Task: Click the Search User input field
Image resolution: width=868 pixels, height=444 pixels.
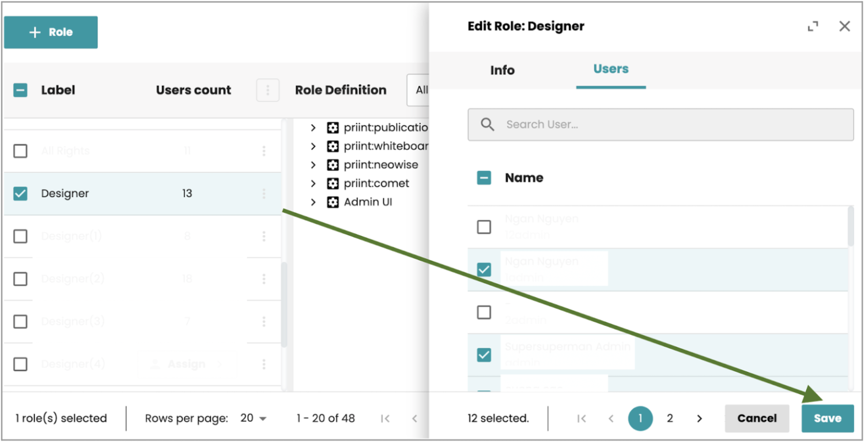Action: [x=669, y=125]
